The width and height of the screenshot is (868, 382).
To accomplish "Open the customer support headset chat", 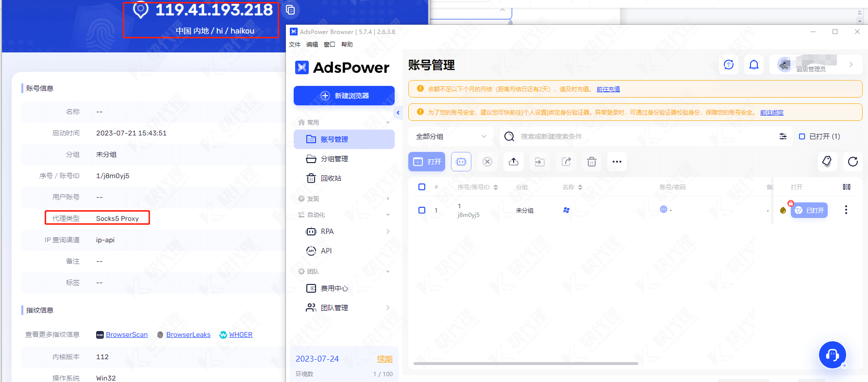I will tap(832, 355).
